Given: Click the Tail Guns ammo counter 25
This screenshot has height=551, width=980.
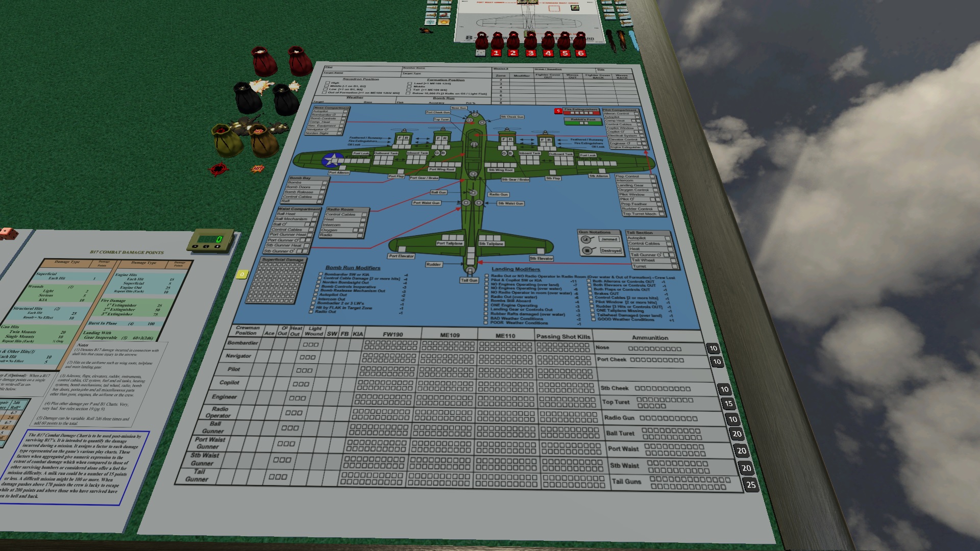Looking at the screenshot, I should 751,485.
